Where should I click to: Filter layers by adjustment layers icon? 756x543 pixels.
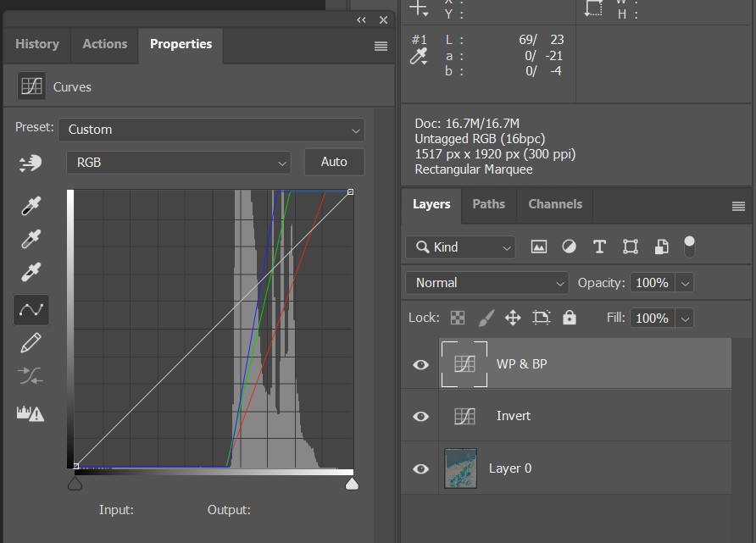[569, 247]
